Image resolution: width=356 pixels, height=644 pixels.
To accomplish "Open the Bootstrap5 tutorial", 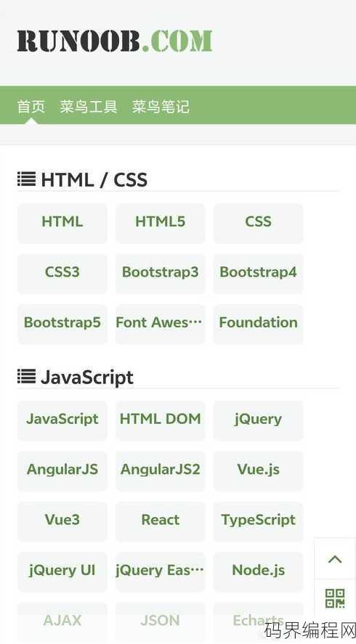I will pyautogui.click(x=62, y=324).
